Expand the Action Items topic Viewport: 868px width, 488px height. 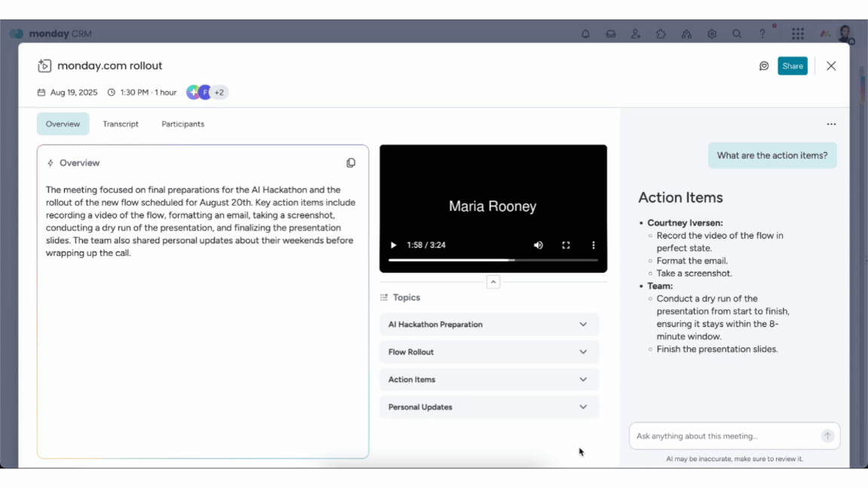point(489,380)
